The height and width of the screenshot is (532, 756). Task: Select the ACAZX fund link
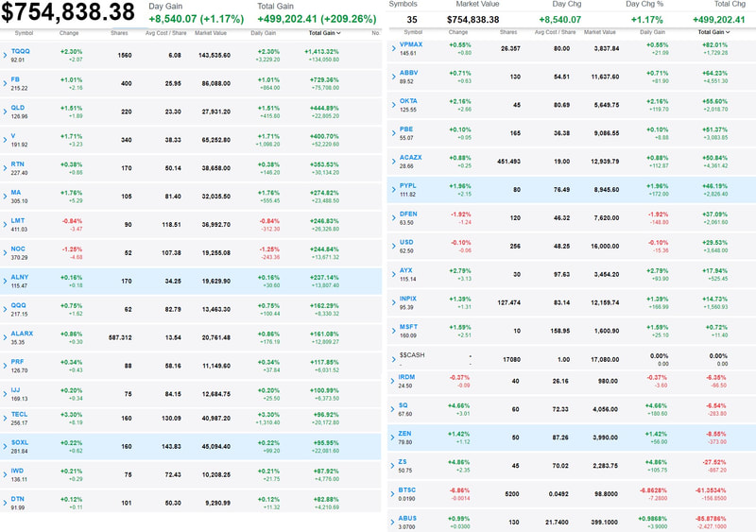411,157
